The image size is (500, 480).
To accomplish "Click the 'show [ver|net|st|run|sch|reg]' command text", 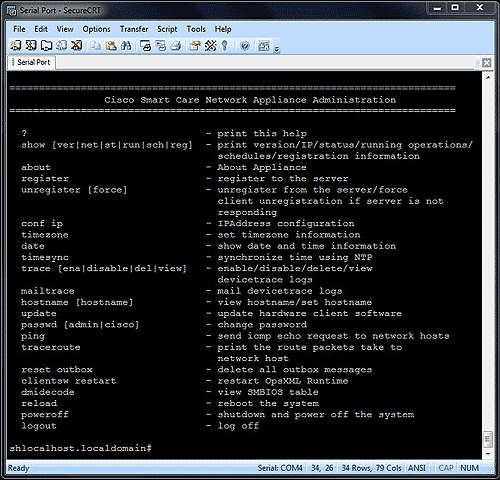I will point(107,145).
